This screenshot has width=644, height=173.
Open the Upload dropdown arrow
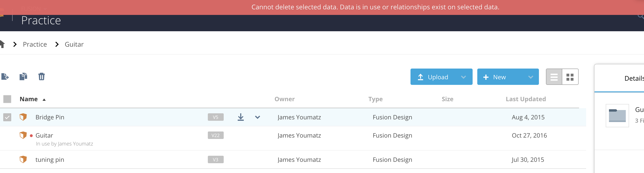(x=463, y=77)
